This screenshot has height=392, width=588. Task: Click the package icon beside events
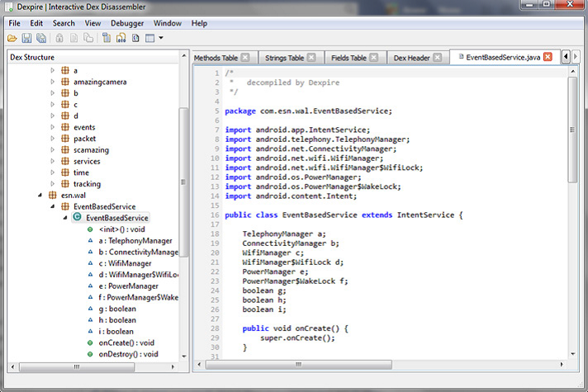click(65, 127)
